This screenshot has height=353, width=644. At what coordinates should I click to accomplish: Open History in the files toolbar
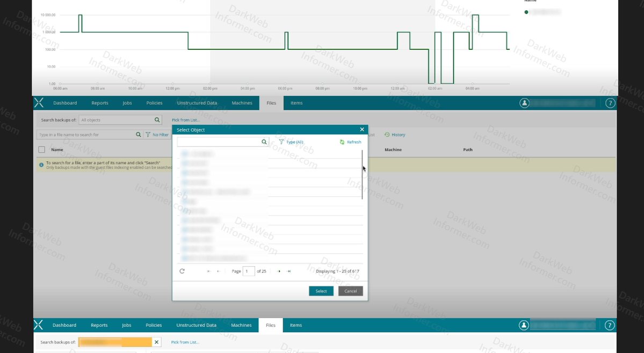[x=395, y=135]
